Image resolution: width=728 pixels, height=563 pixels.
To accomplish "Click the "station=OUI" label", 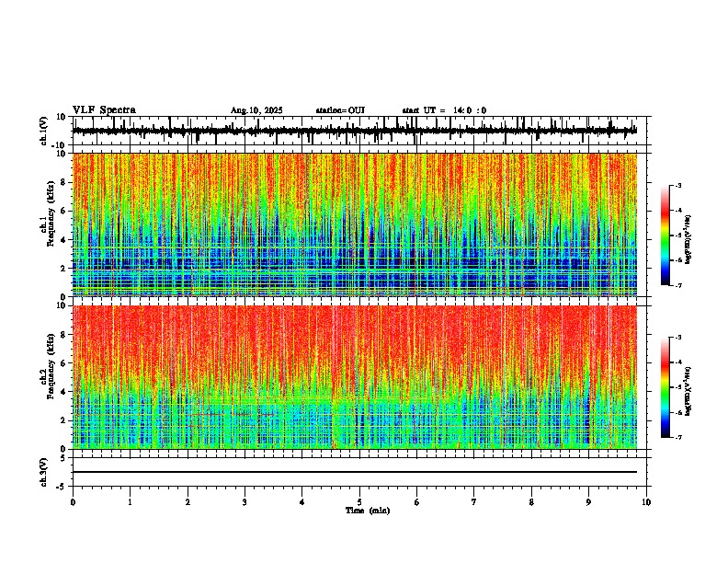I will [x=340, y=110].
